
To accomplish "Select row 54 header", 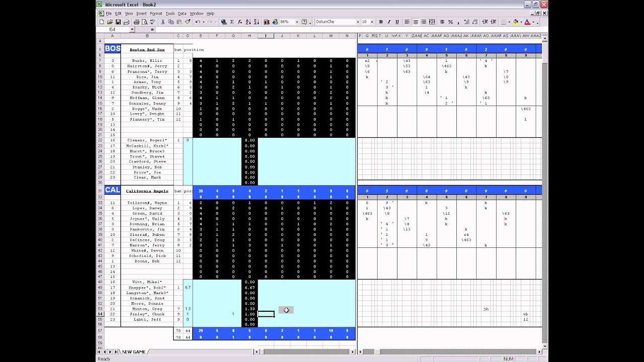I will [x=100, y=314].
